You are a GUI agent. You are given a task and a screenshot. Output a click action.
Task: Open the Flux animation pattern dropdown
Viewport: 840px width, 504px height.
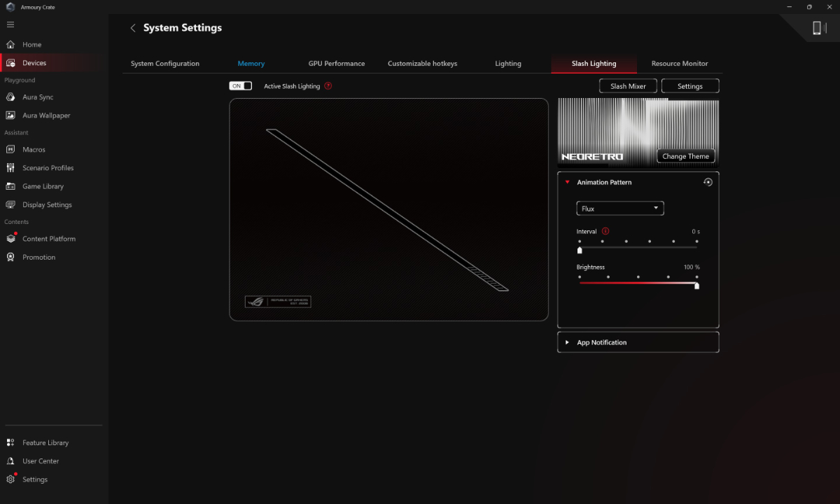pyautogui.click(x=619, y=209)
